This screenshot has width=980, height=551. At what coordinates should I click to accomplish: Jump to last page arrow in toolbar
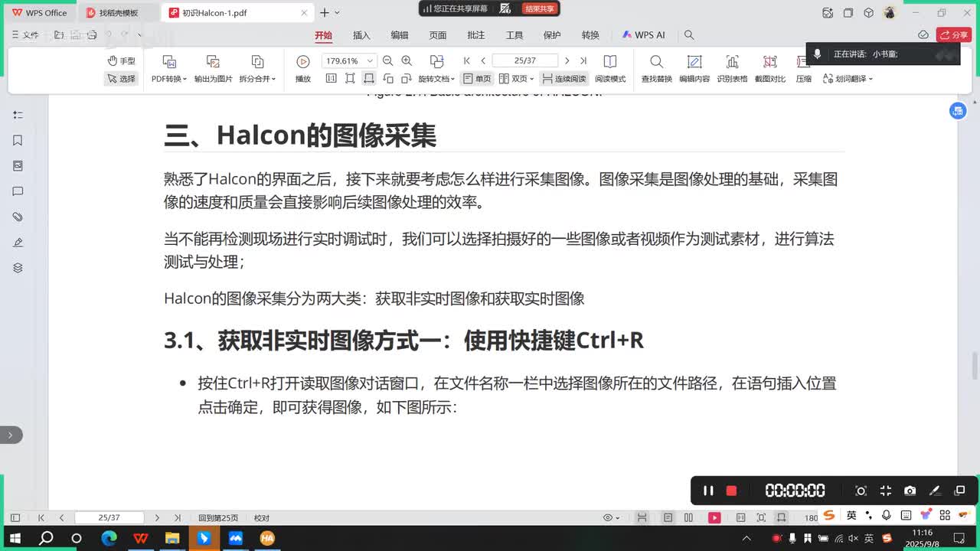point(583,61)
